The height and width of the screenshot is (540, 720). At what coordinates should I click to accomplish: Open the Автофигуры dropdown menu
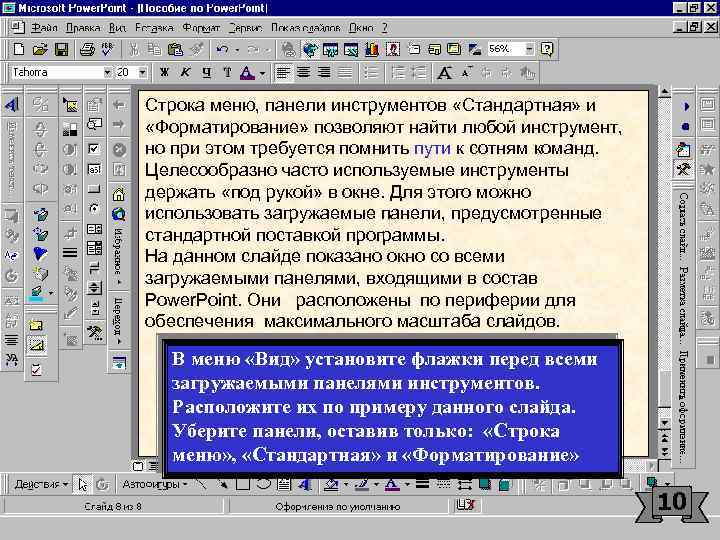[x=155, y=484]
